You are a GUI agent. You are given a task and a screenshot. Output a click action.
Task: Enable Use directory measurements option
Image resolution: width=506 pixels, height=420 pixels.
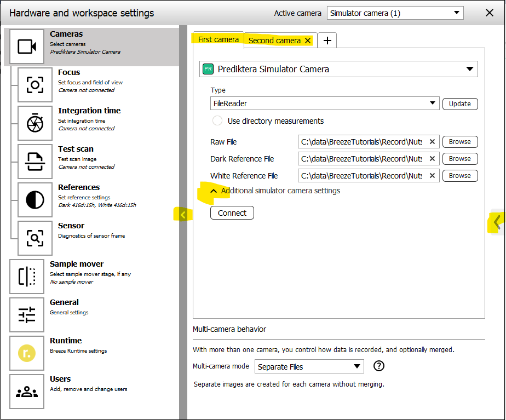217,121
